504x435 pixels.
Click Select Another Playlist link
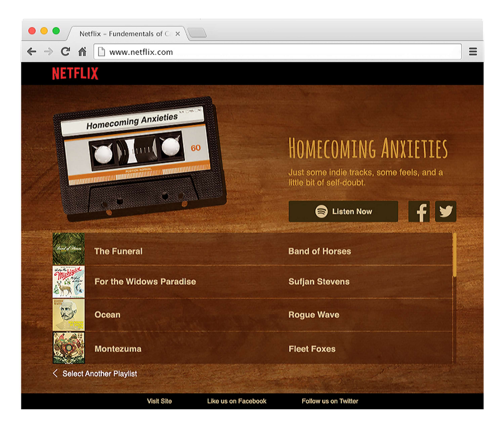(95, 373)
